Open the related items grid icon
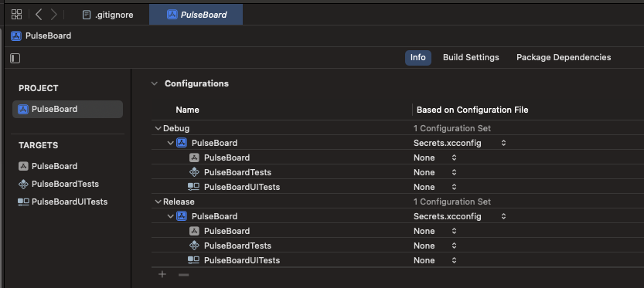The height and width of the screenshot is (288, 644). click(x=16, y=15)
